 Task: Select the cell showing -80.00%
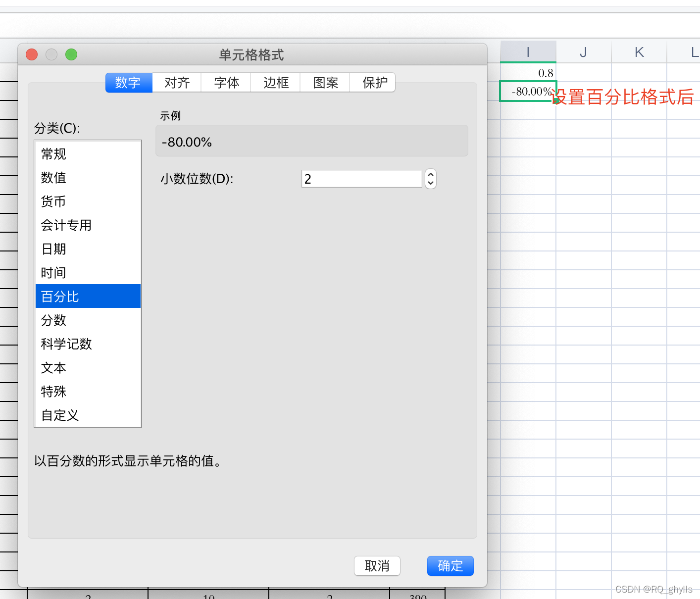coord(528,91)
